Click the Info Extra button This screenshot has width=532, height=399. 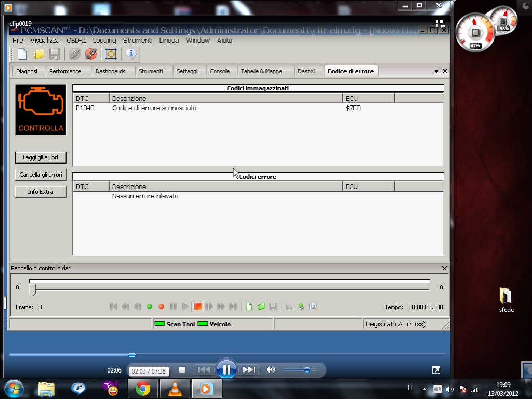41,192
